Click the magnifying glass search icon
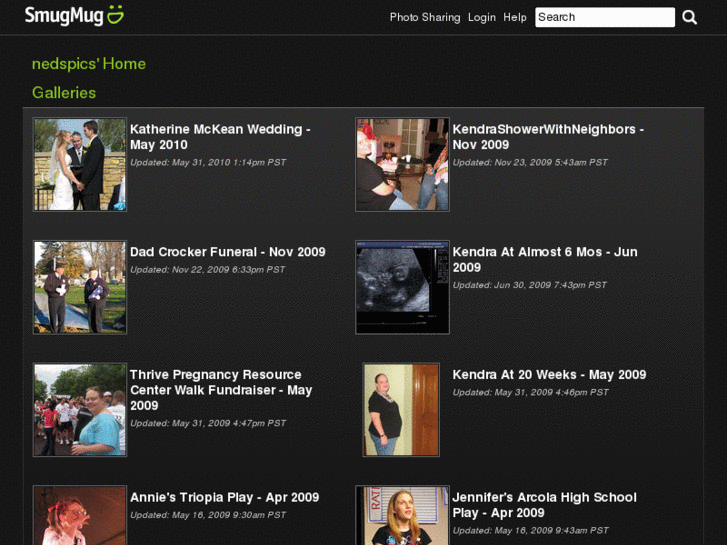 (x=689, y=17)
